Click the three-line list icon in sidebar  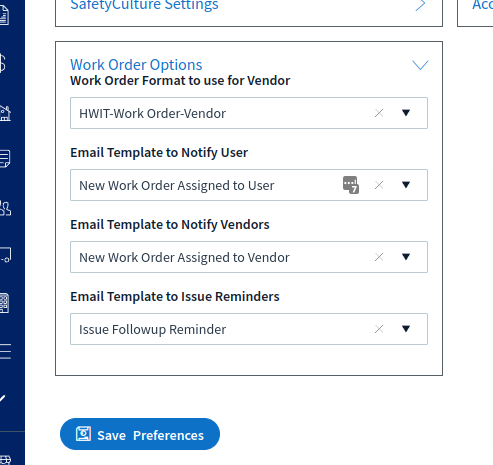5,351
